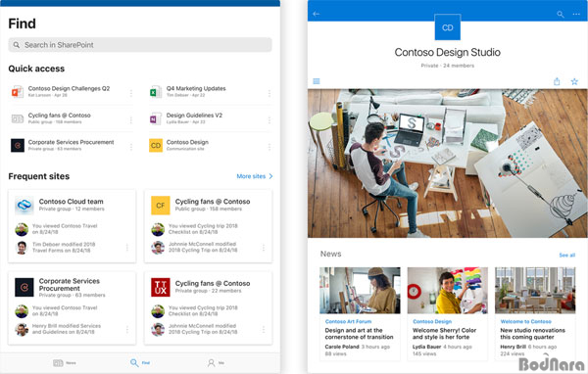Viewport: 588px width, 374px height.
Task: Select the Find tab at bottom
Action: pos(140,363)
